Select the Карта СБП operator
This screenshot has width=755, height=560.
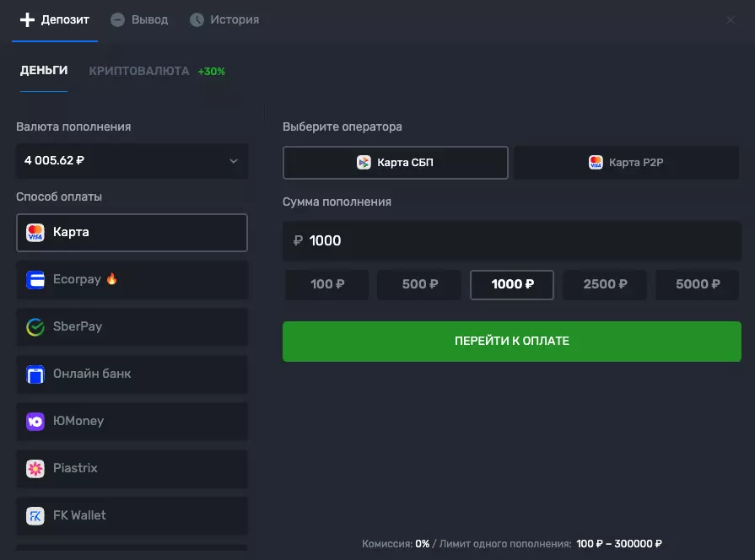(x=396, y=163)
